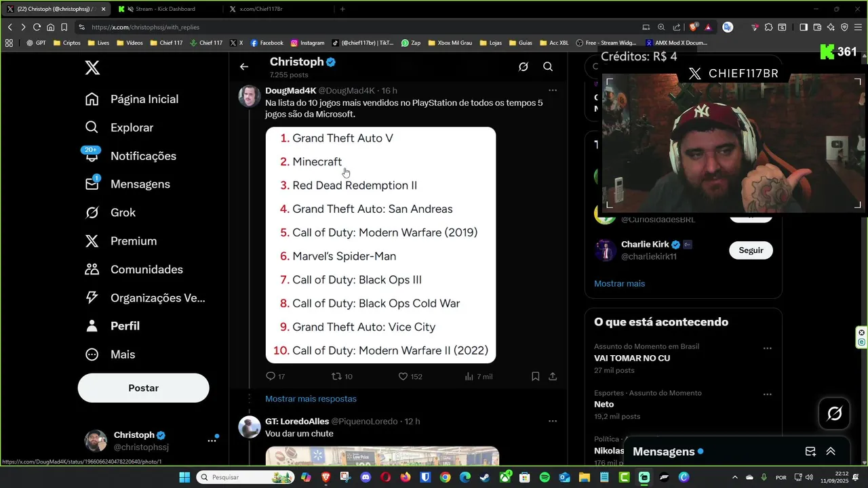Viewport: 868px width, 488px height.
Task: Open the browser extensions puzzle icon
Action: [768, 27]
